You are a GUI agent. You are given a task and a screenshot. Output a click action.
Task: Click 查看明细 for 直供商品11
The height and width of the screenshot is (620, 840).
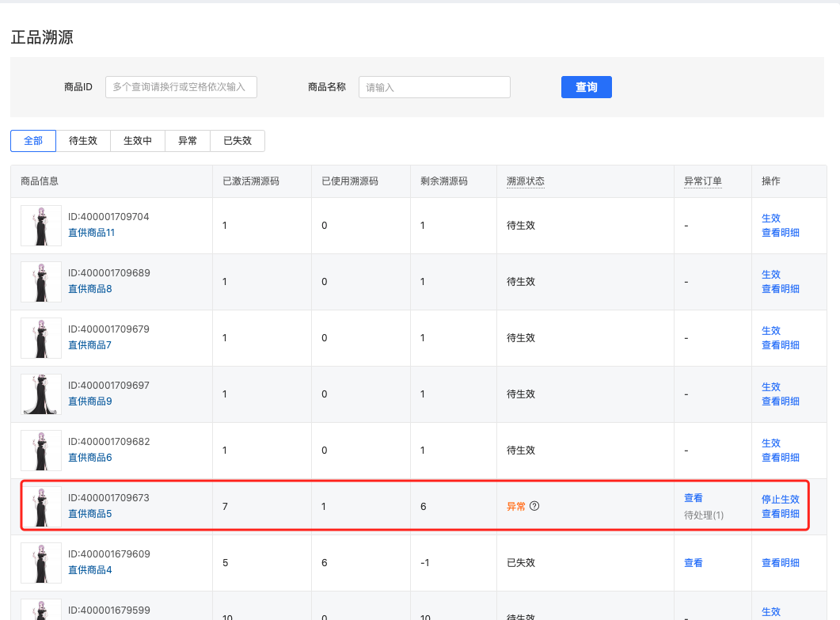(781, 233)
